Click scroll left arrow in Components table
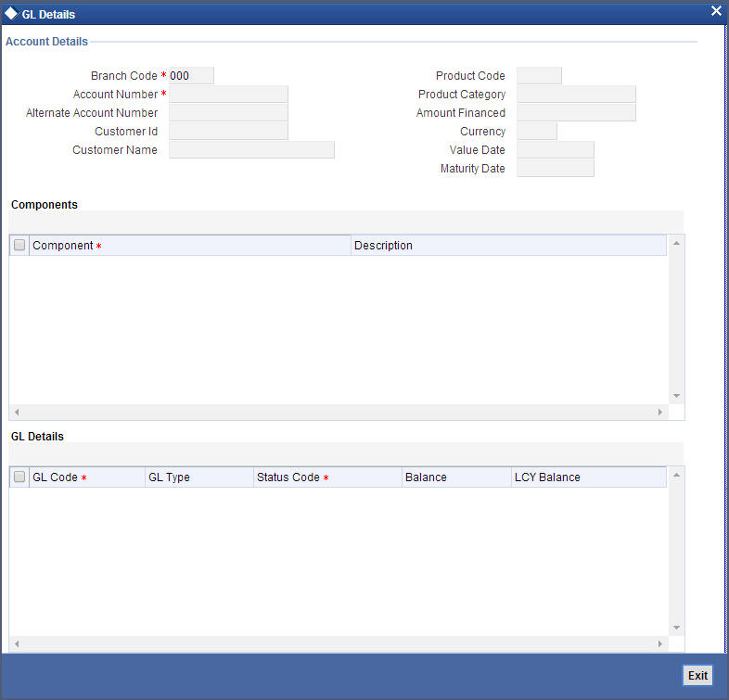 pos(17,412)
